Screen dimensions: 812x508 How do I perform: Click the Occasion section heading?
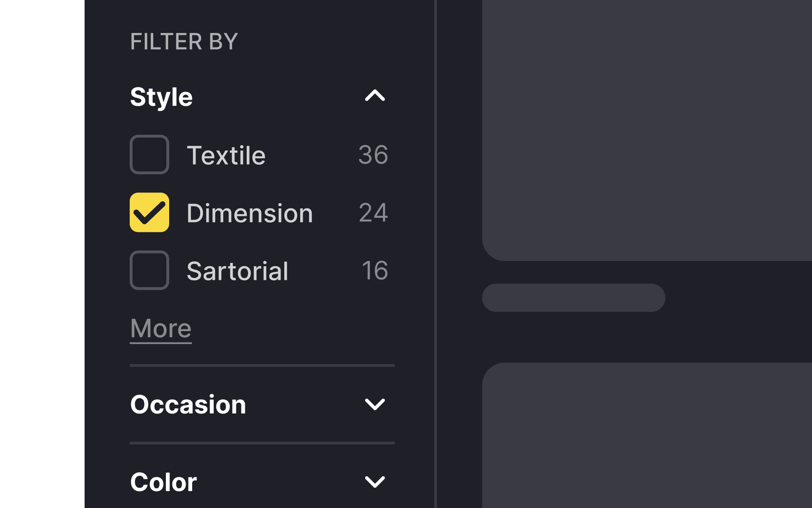pos(188,405)
